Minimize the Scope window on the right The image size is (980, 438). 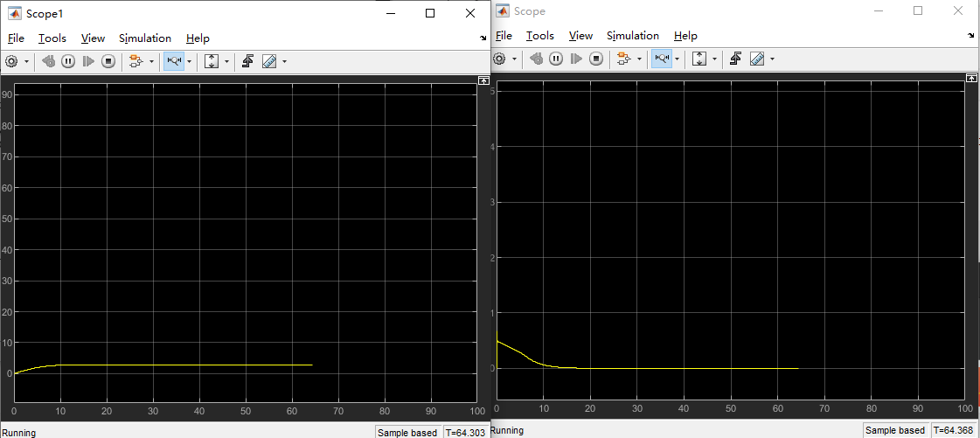pyautogui.click(x=878, y=10)
